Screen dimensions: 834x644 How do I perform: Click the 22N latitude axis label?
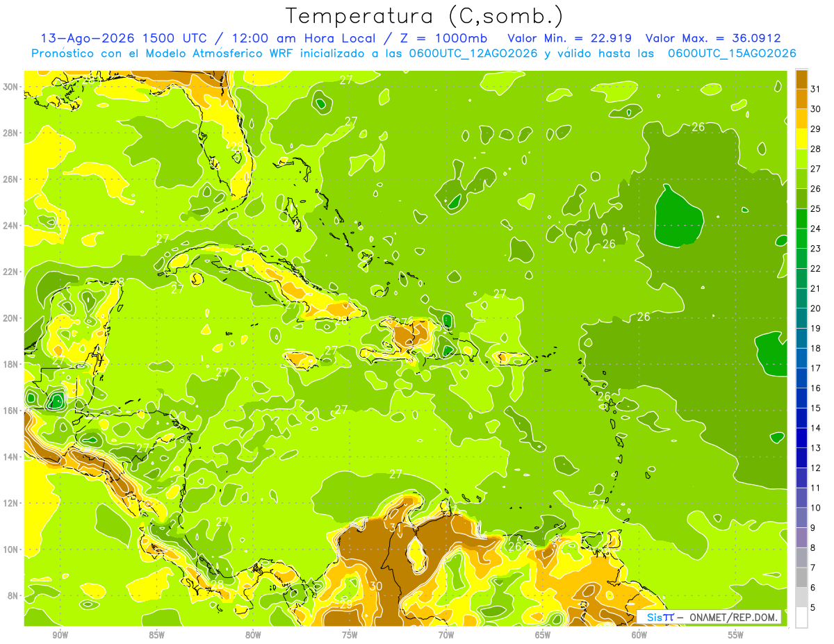coord(12,272)
